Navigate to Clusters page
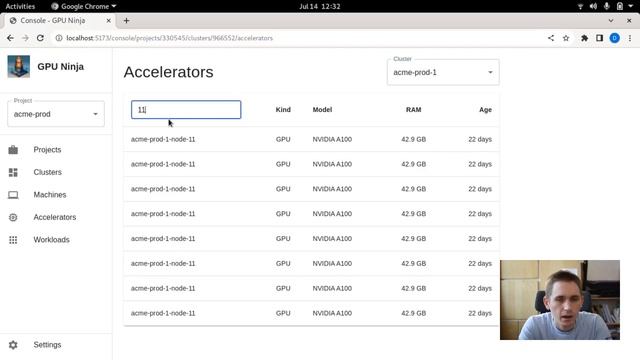 48,172
